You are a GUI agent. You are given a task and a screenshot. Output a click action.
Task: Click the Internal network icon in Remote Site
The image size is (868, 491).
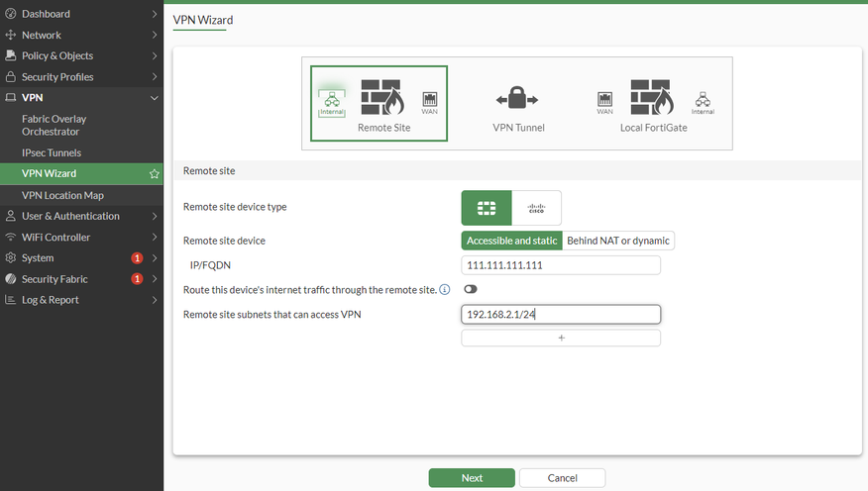click(332, 102)
